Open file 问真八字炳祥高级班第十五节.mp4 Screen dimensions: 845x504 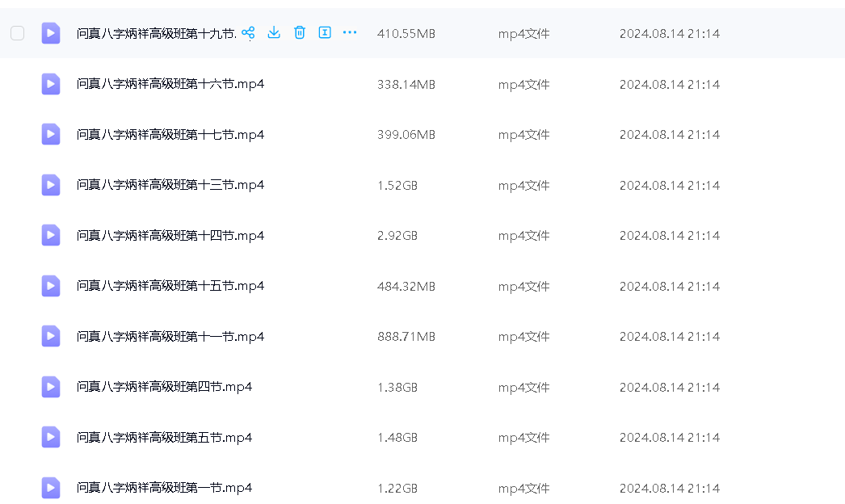coord(170,286)
